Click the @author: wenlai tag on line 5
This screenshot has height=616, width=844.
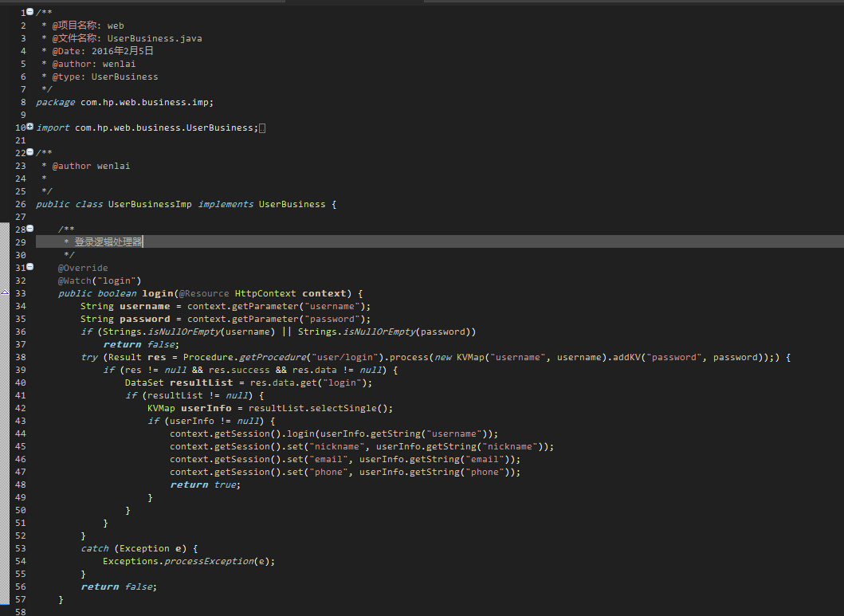point(94,64)
